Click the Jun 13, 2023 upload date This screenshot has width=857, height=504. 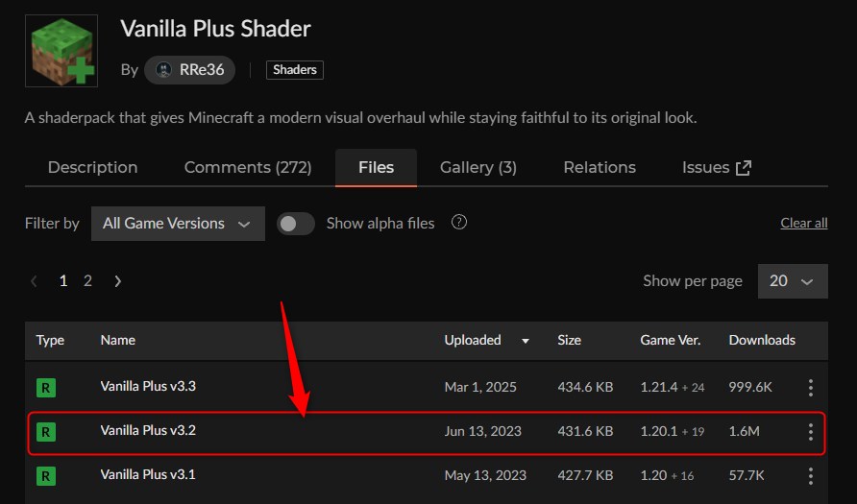[483, 431]
